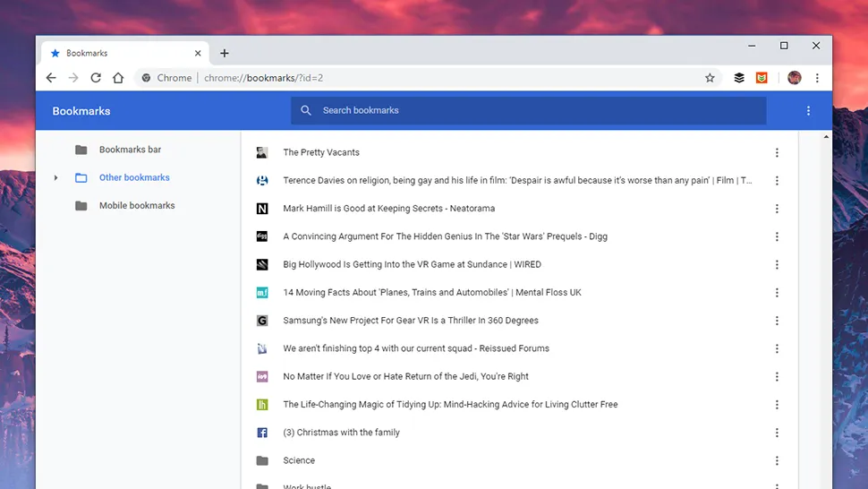Go to the home page icon
This screenshot has height=489, width=868.
click(118, 78)
